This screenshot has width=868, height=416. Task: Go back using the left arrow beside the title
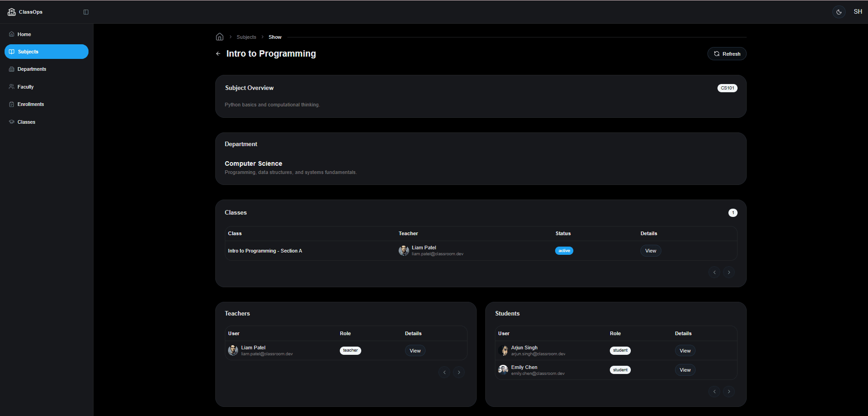tap(218, 54)
